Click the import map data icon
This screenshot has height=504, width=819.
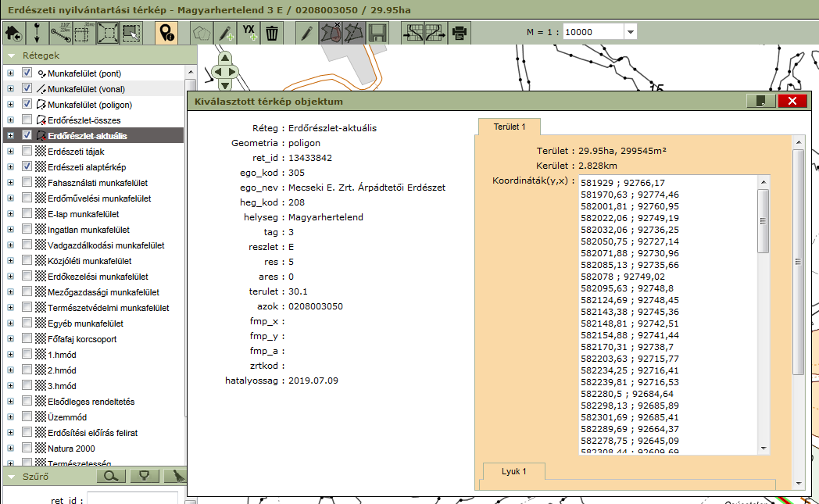(x=413, y=33)
